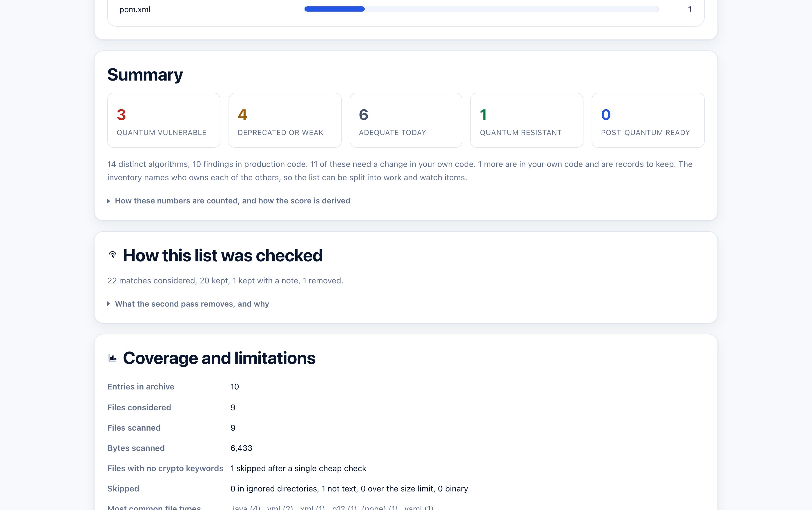Expand How these numbers are counted details
Image resolution: width=812 pixels, height=510 pixels.
[229, 201]
